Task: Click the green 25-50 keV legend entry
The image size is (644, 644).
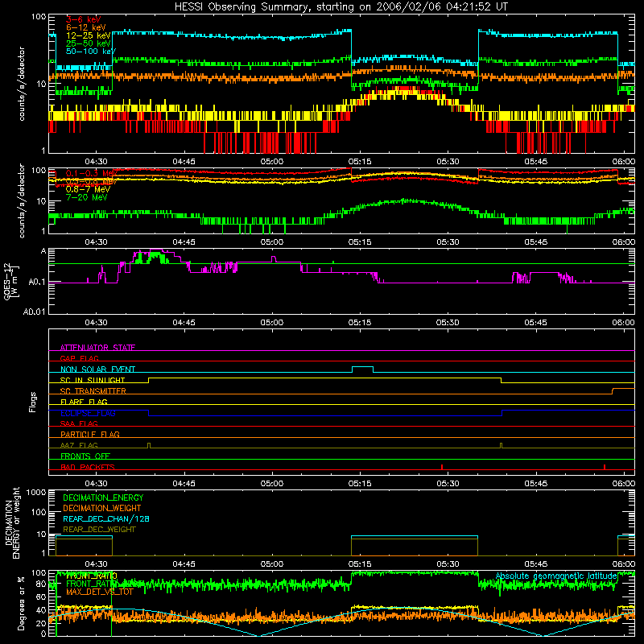Action: [x=89, y=43]
